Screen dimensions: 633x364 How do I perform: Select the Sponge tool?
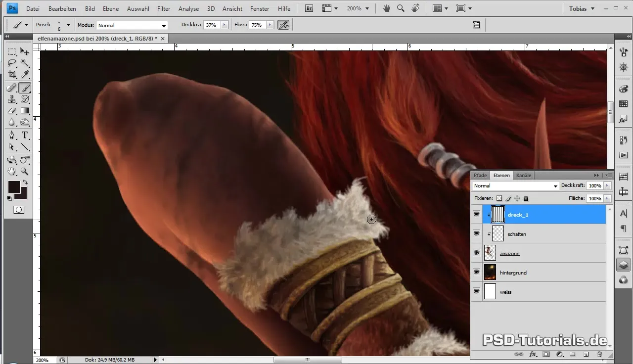click(24, 122)
